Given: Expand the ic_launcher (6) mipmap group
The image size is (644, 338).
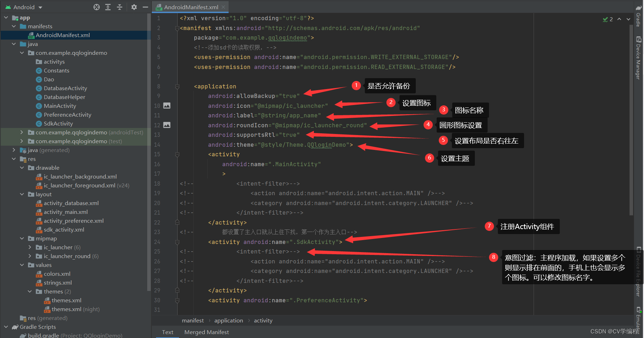Looking at the screenshot, I should (x=30, y=247).
